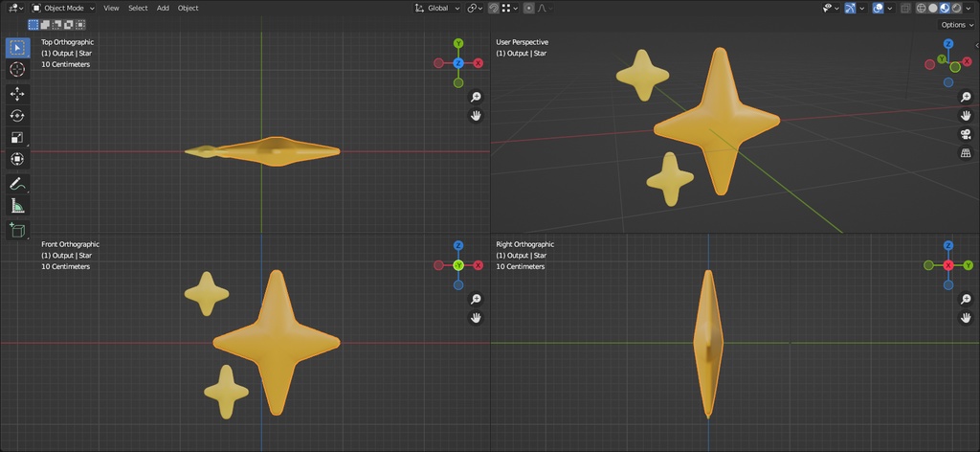Open the View menu
This screenshot has height=452, width=980.
pos(111,8)
